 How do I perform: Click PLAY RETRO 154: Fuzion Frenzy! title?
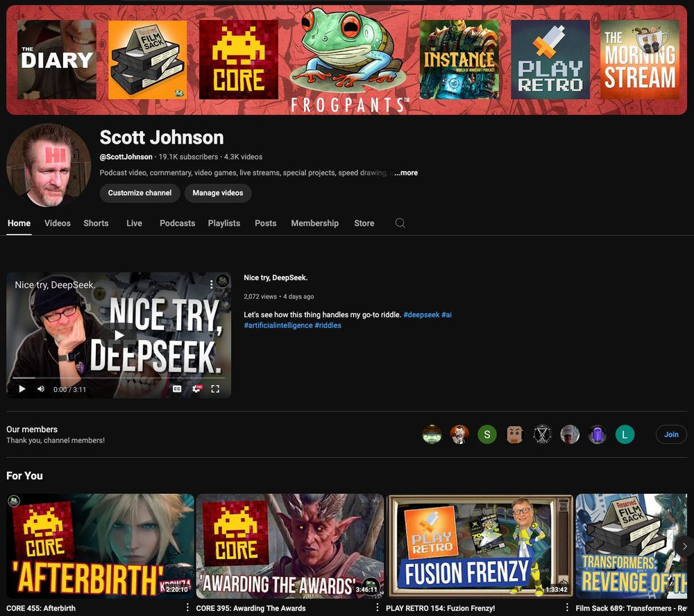tap(441, 608)
